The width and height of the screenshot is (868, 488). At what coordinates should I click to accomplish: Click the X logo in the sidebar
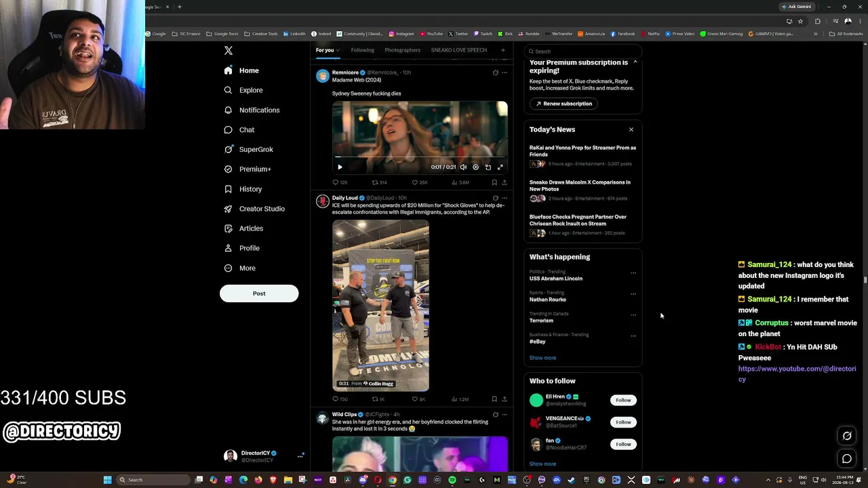pyautogui.click(x=229, y=51)
